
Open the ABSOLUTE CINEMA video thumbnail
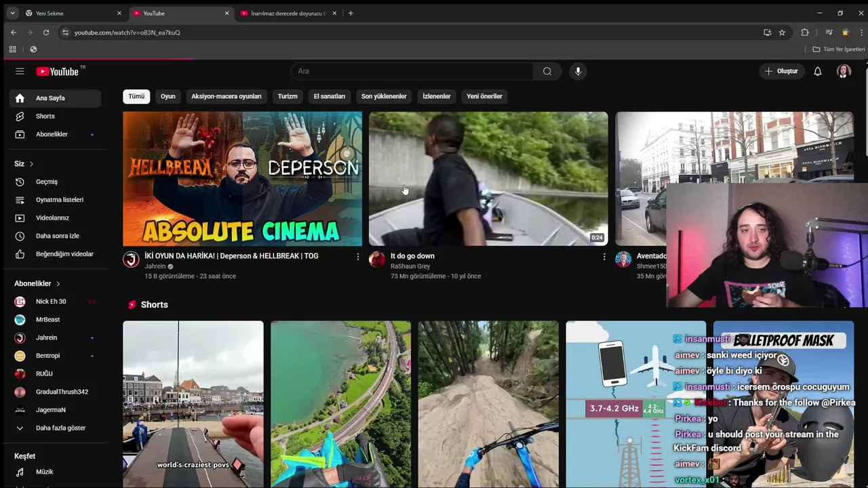[242, 179]
